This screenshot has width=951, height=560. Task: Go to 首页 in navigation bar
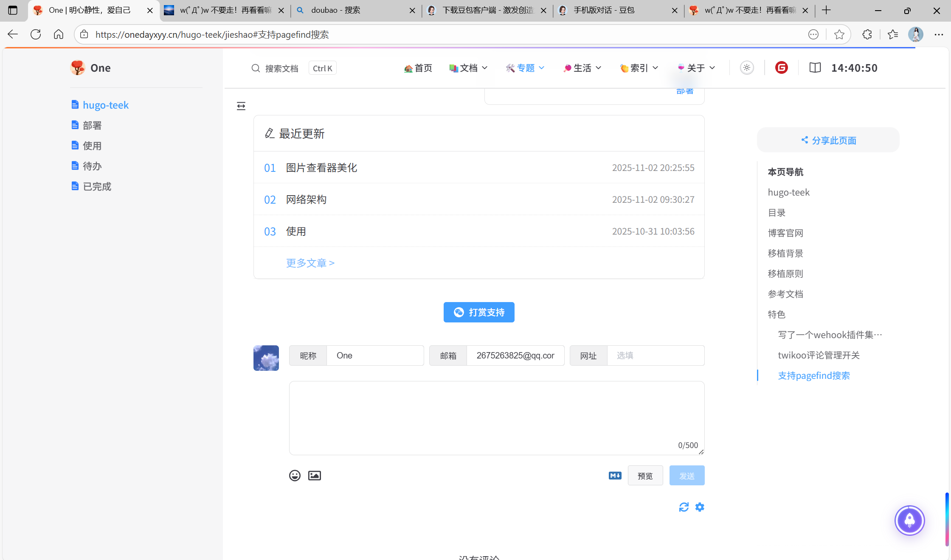[418, 68]
